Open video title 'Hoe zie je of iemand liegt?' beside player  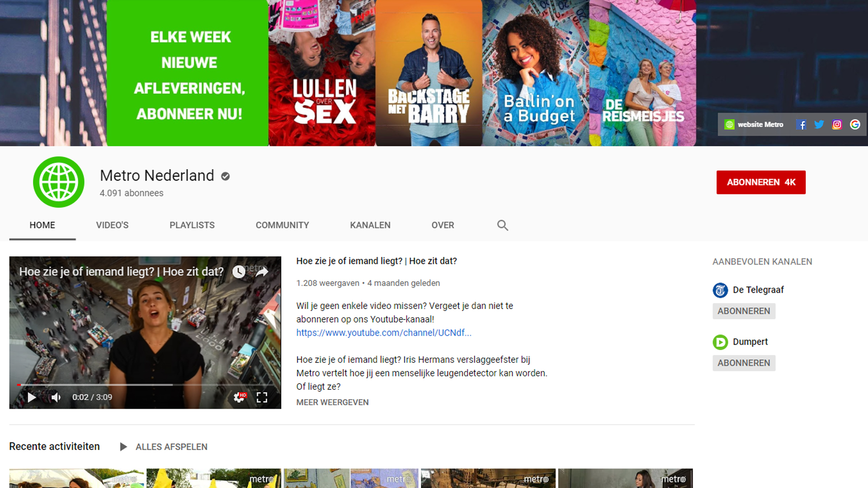(377, 261)
